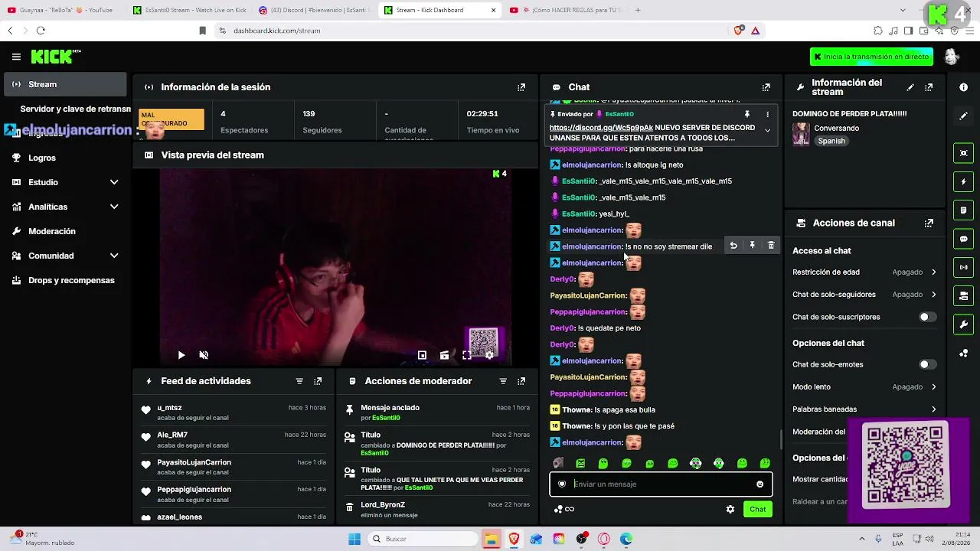Open the discord.gg link in pinned message
980x551 pixels.
(601, 128)
